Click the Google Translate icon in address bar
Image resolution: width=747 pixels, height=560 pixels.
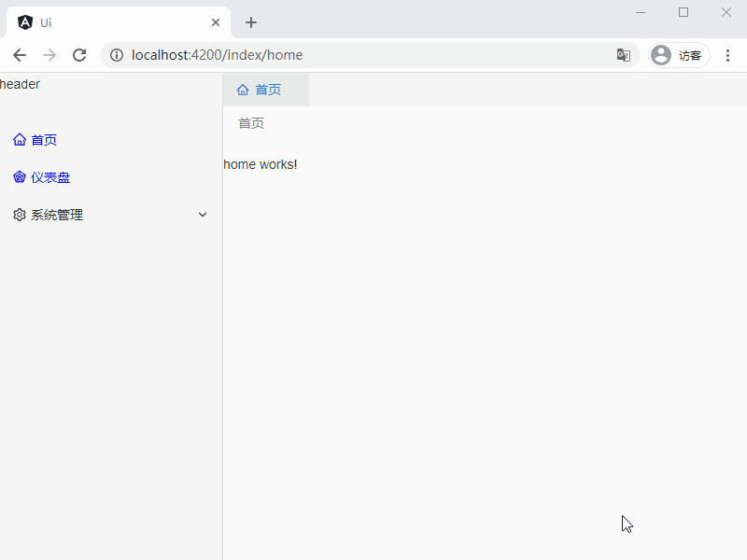[x=624, y=55]
